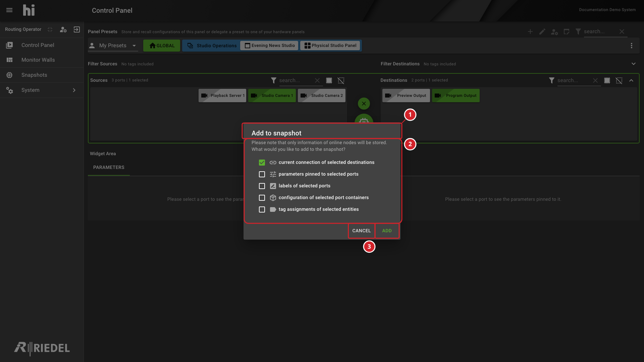Open the hamburger navigation menu
Screen dimensions: 644x362
click(9, 10)
